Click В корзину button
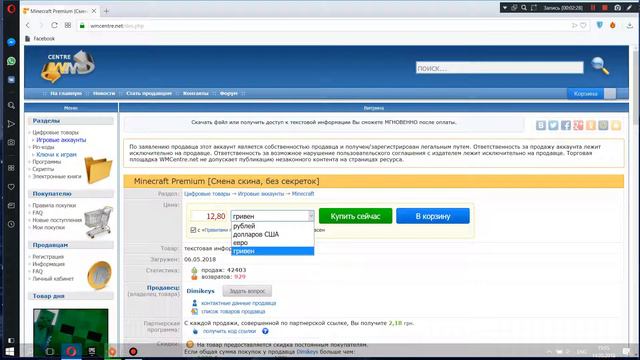Screen dimensions: 640x360 pyautogui.click(x=433, y=216)
